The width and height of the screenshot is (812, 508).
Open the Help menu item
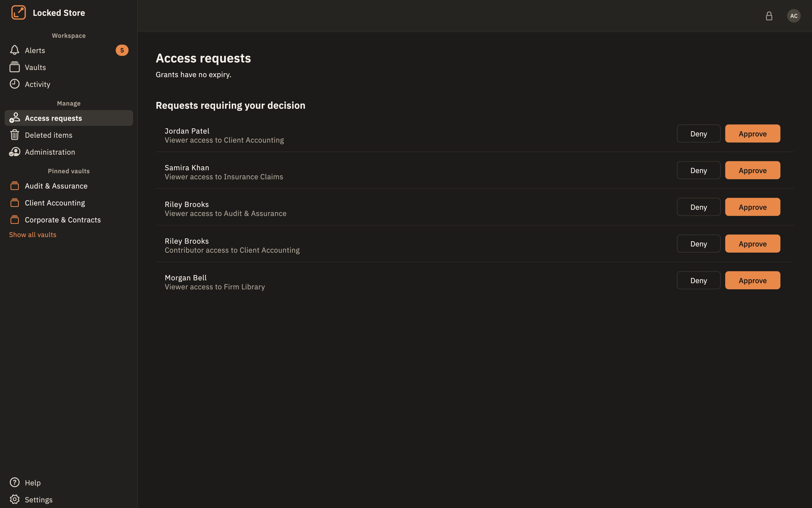click(x=69, y=482)
